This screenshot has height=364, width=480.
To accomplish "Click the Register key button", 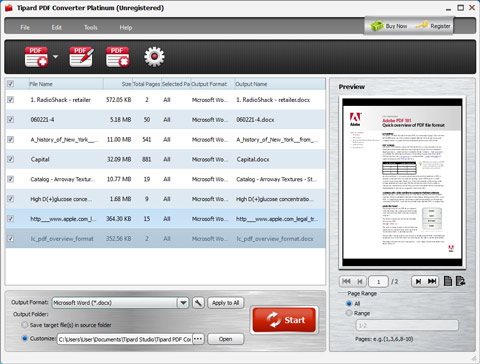I will (x=433, y=26).
